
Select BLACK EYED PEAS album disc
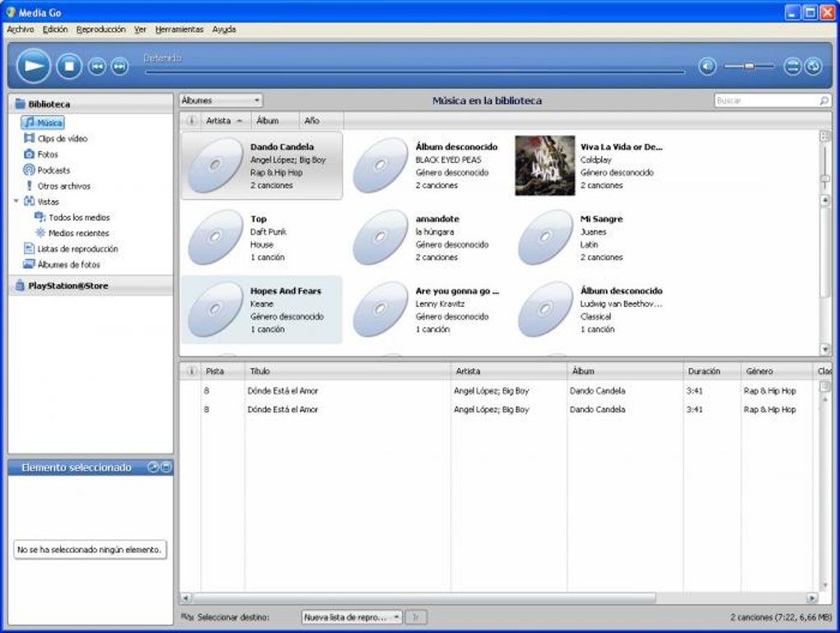(381, 165)
